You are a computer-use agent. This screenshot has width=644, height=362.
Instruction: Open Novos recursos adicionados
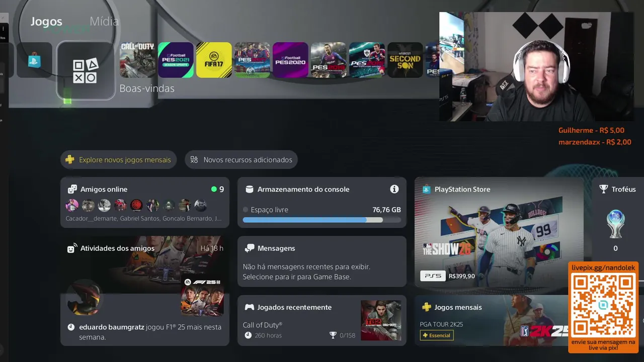pos(242,160)
